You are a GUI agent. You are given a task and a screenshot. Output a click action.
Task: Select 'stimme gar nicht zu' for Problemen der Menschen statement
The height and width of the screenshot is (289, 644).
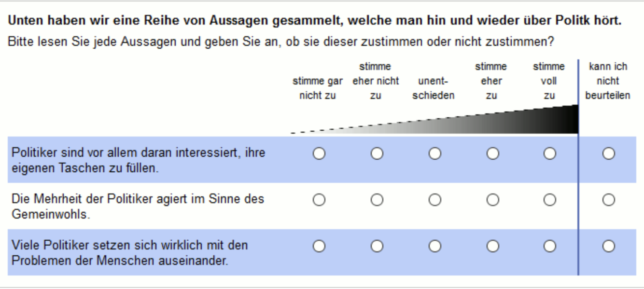pos(319,246)
